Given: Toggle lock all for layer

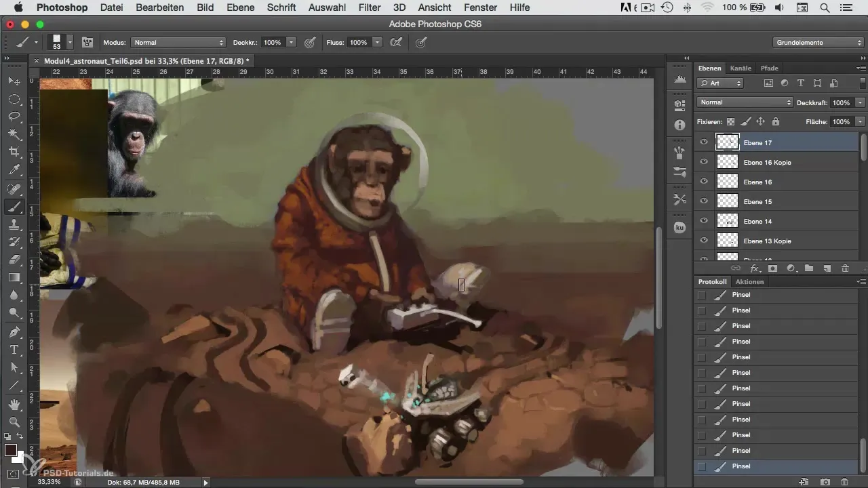Looking at the screenshot, I should [x=776, y=121].
